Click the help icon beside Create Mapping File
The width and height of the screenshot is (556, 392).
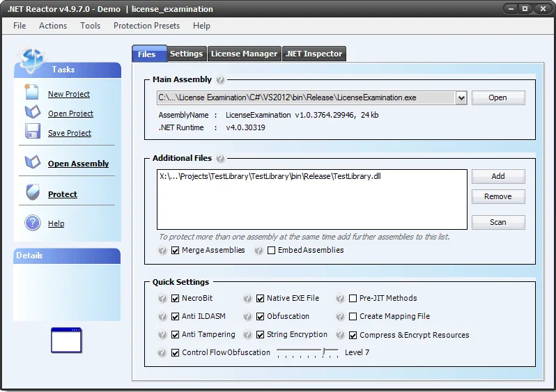[340, 316]
